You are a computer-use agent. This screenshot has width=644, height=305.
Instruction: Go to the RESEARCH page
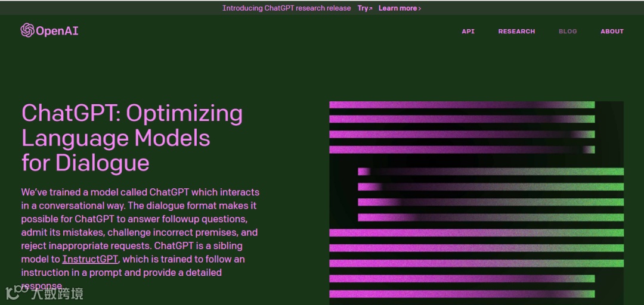(516, 31)
